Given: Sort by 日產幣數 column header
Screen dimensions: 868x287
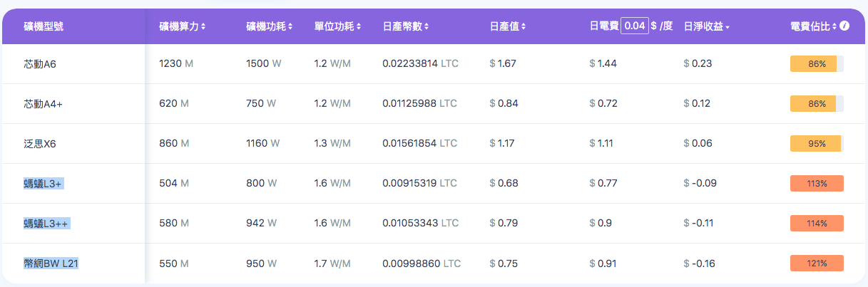Looking at the screenshot, I should point(406,26).
